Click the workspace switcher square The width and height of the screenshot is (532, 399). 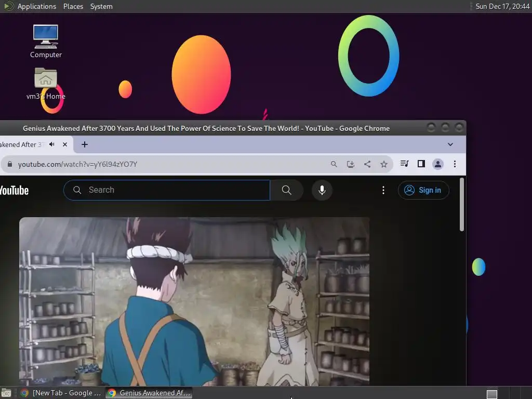492,394
